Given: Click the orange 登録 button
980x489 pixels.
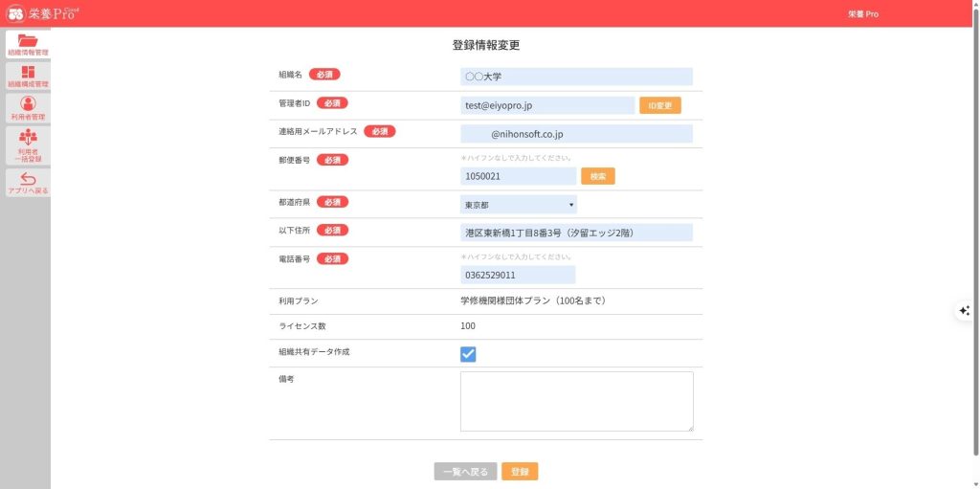Looking at the screenshot, I should [520, 472].
